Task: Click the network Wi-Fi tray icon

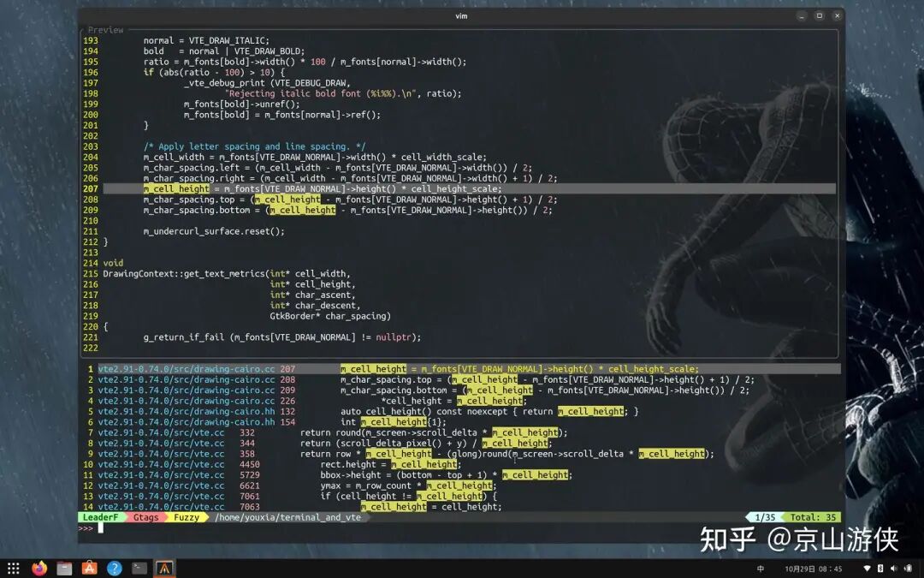Action: pos(867,569)
